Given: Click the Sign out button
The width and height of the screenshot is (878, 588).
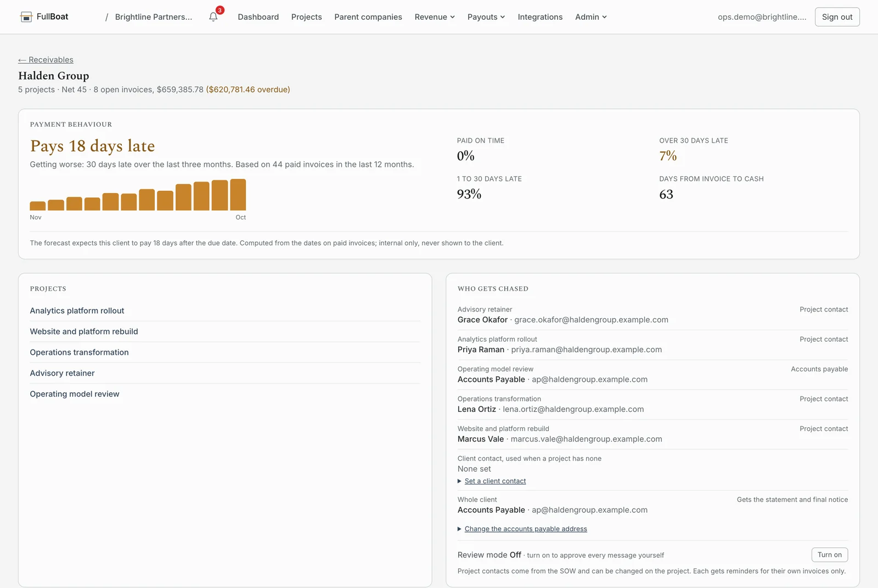Looking at the screenshot, I should tap(837, 17).
